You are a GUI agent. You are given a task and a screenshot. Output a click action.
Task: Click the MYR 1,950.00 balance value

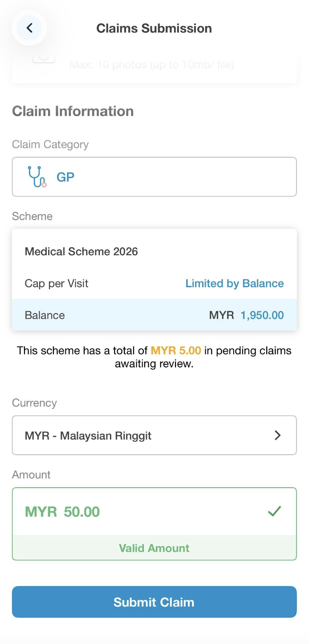coord(246,315)
